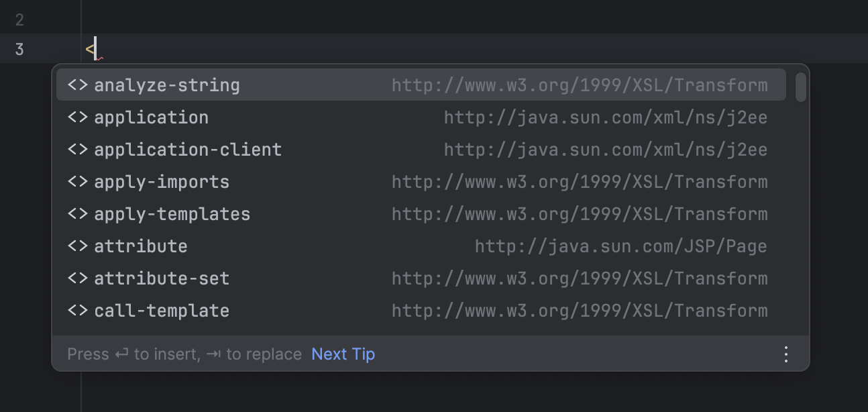Click the tag icon next to application
Screen dimensions: 868x412
[76, 117]
